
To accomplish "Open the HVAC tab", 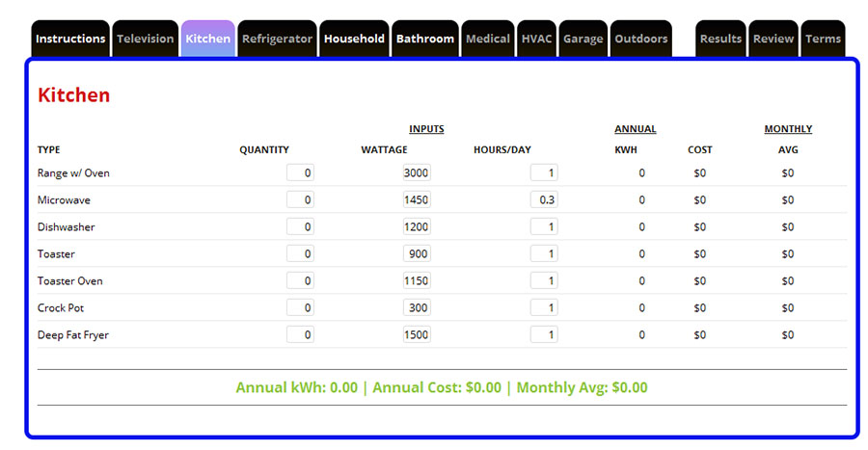I will pos(536,39).
